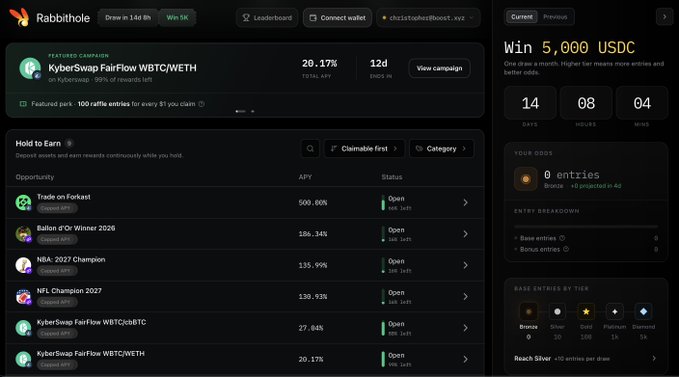Click the raffle entries info icon
Image resolution: width=679 pixels, height=377 pixels.
(201, 104)
